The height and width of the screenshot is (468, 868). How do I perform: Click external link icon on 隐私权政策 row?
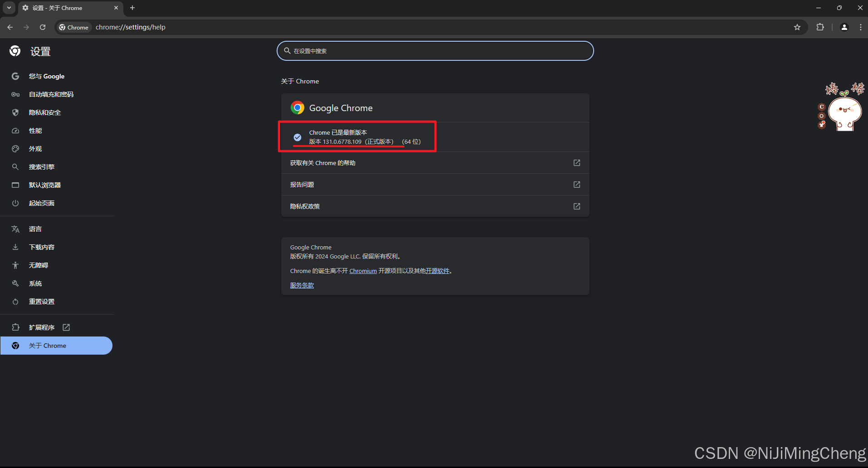point(577,206)
